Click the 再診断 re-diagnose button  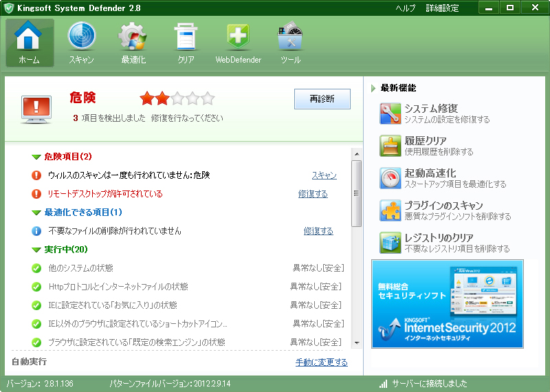322,99
